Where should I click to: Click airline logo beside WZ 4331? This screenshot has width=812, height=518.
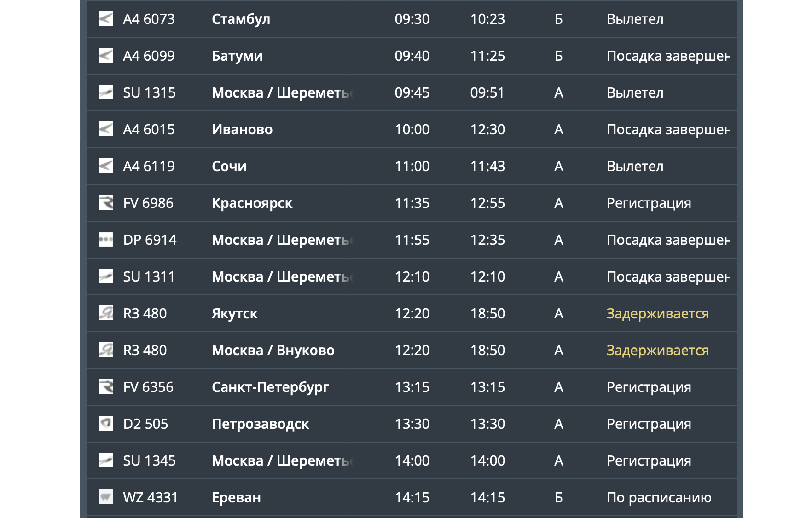(106, 497)
